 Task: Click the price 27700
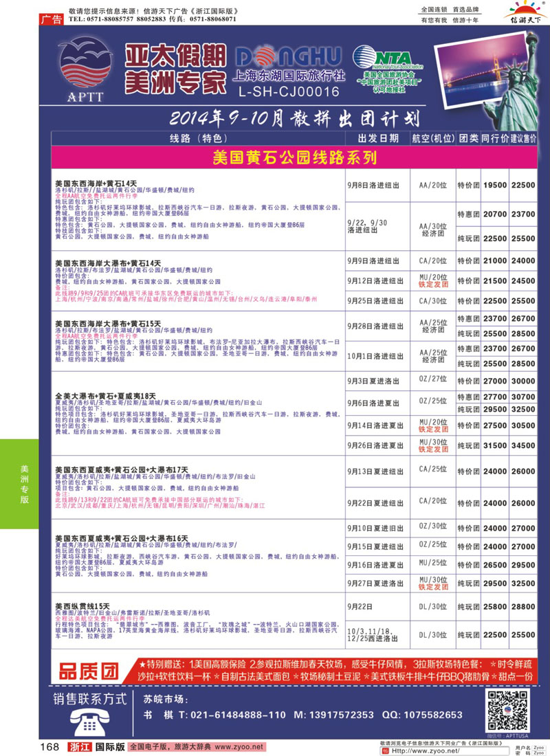coord(495,397)
